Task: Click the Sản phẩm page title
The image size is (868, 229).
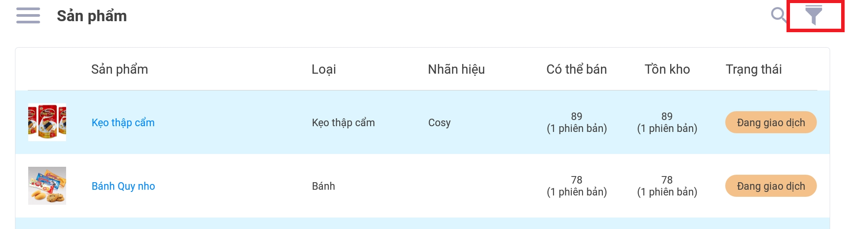Action: (92, 16)
